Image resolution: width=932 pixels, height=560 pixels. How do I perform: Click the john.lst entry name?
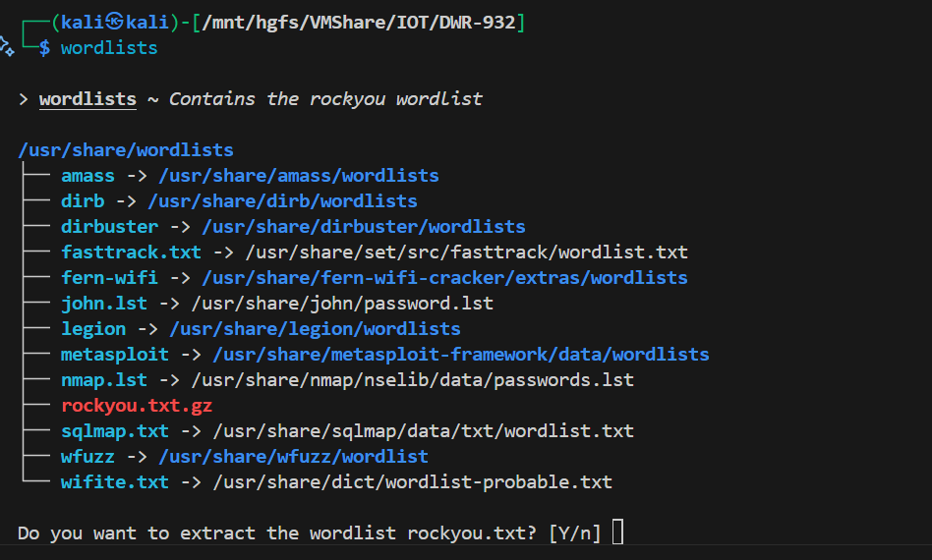tap(104, 304)
